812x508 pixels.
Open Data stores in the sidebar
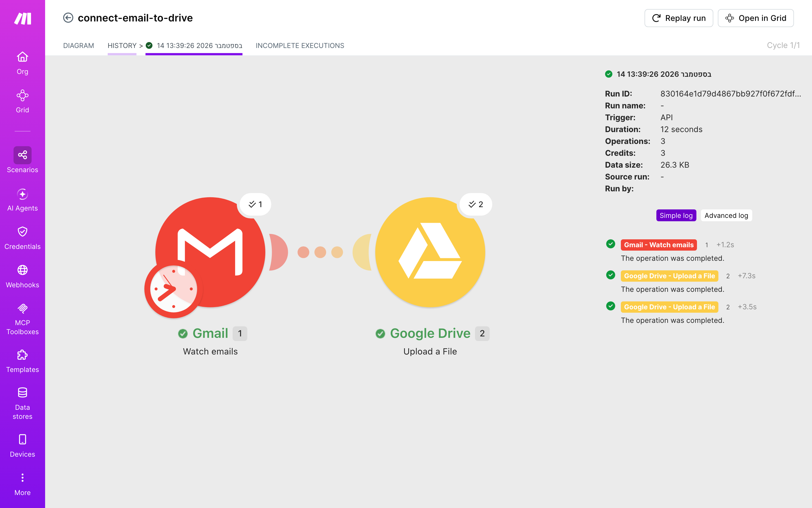(23, 404)
